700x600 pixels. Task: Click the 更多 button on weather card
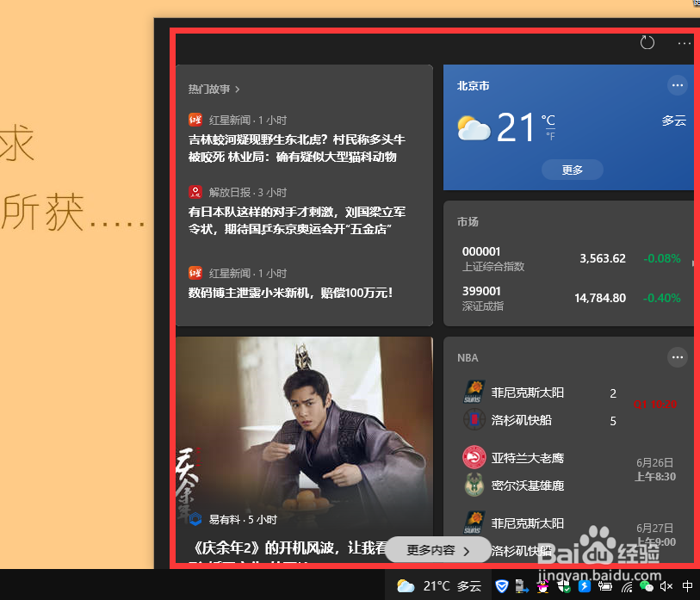click(572, 170)
